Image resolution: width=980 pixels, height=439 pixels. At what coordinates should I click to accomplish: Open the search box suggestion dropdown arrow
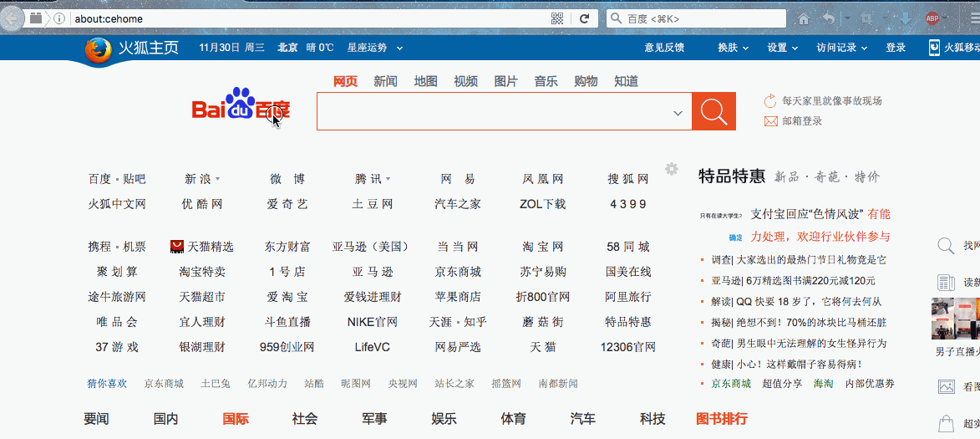(678, 113)
